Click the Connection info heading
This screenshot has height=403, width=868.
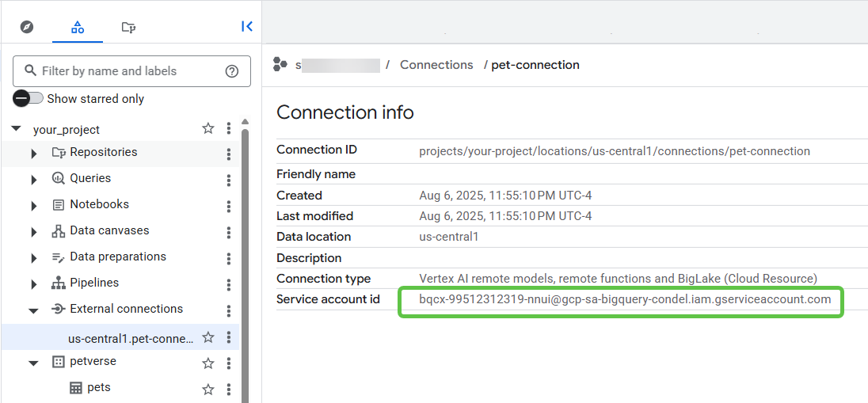click(345, 112)
